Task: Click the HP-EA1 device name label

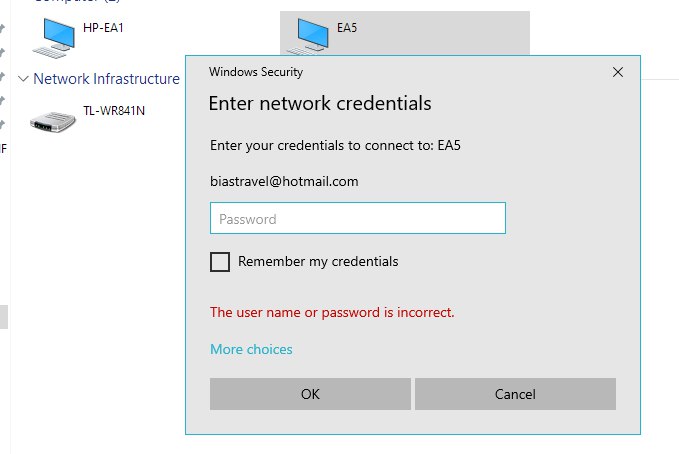Action: 103,28
